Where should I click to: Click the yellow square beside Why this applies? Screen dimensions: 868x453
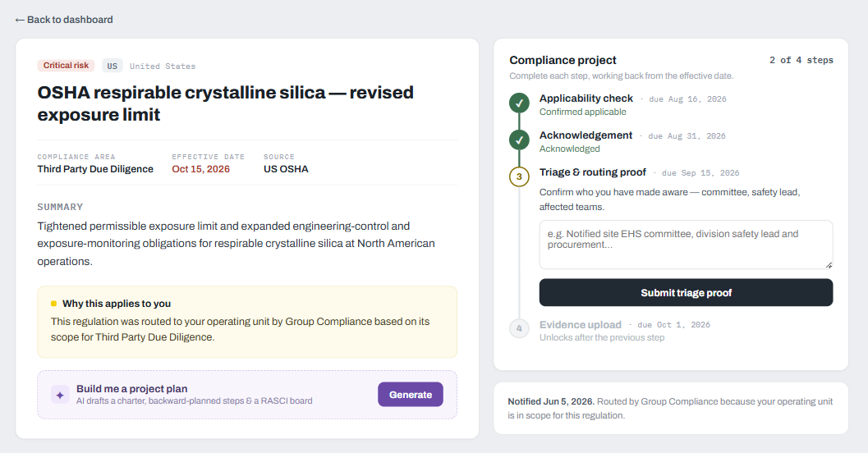coord(53,304)
